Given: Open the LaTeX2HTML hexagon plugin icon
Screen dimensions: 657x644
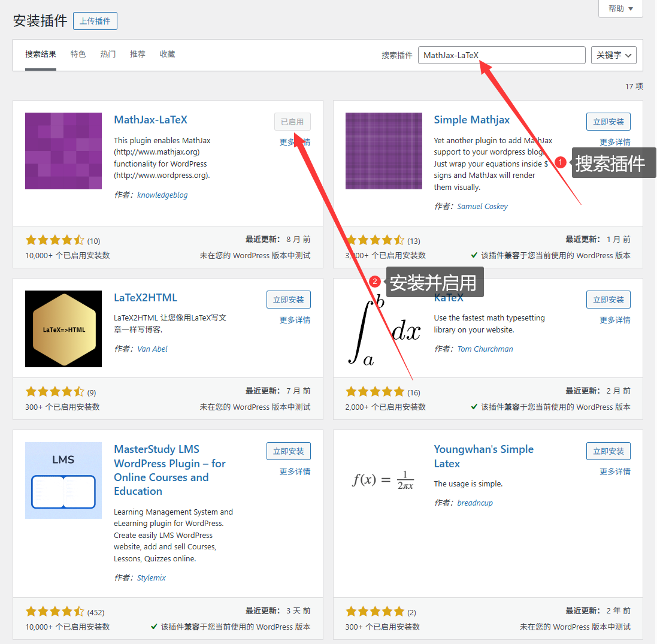Looking at the screenshot, I should (x=63, y=329).
